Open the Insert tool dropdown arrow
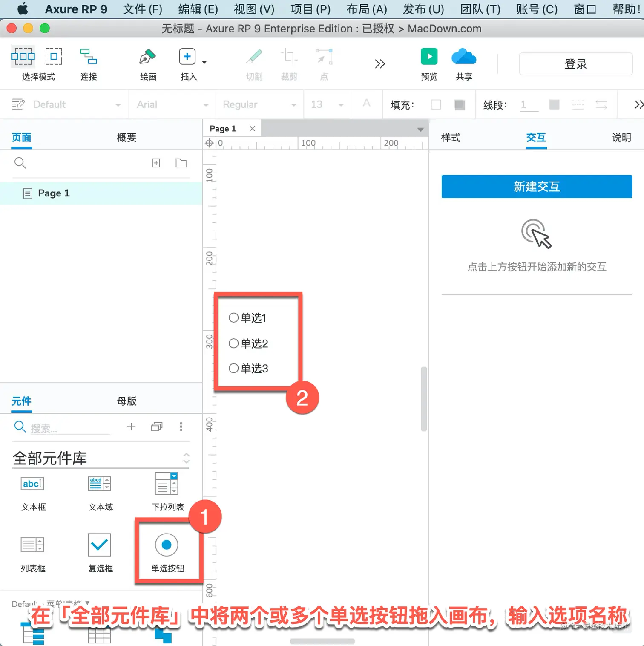 [x=204, y=62]
